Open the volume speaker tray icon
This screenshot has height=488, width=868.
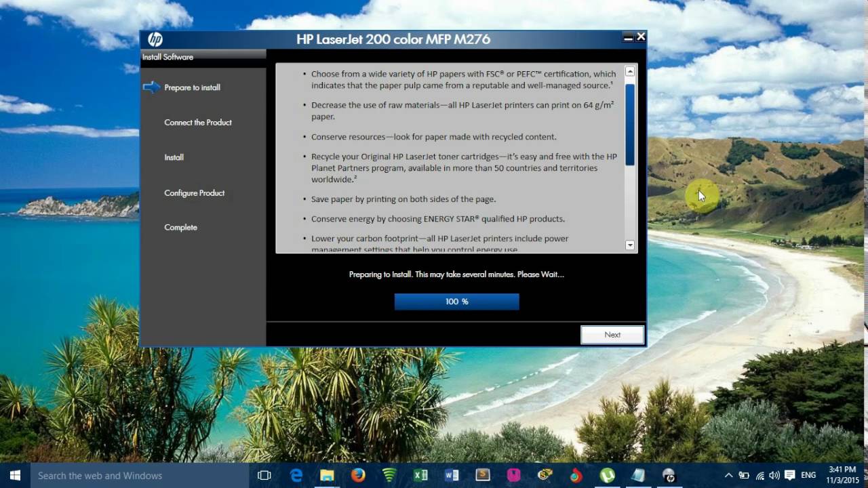774,476
